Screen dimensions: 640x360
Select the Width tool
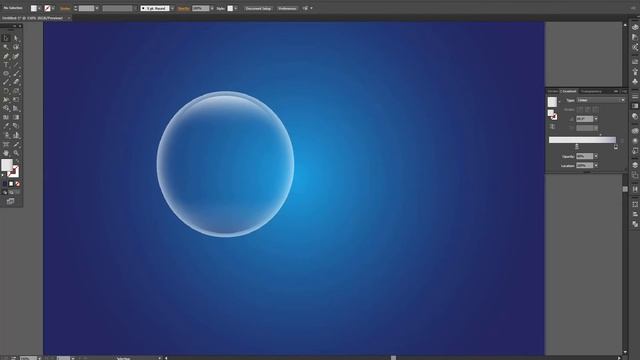coord(6,100)
